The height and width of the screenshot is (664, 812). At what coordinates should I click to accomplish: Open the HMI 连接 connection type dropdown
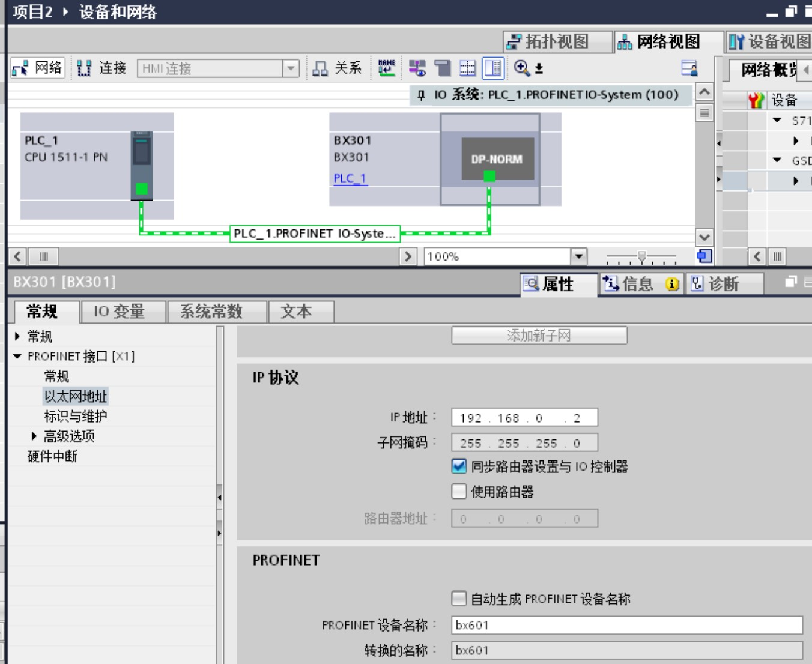pos(291,68)
